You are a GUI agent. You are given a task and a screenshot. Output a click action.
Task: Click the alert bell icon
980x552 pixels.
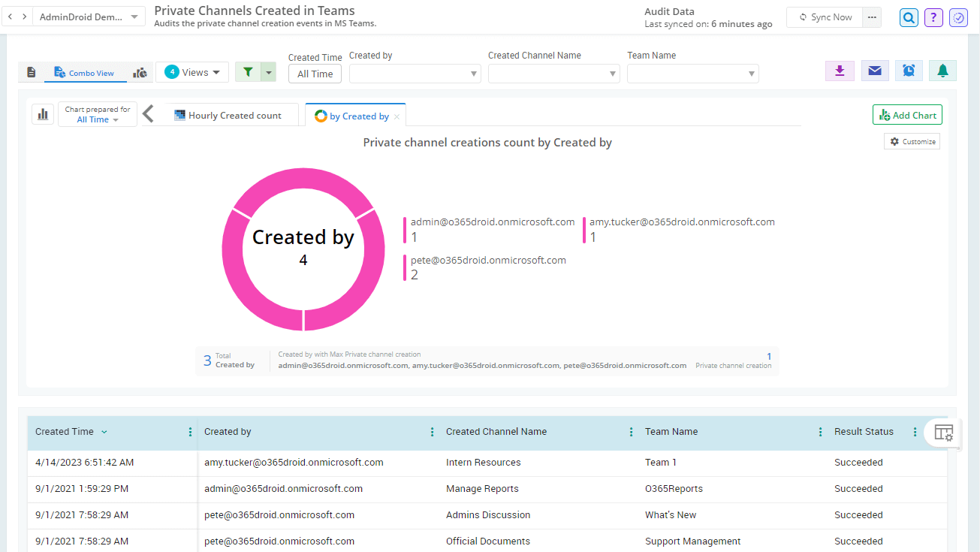(942, 71)
